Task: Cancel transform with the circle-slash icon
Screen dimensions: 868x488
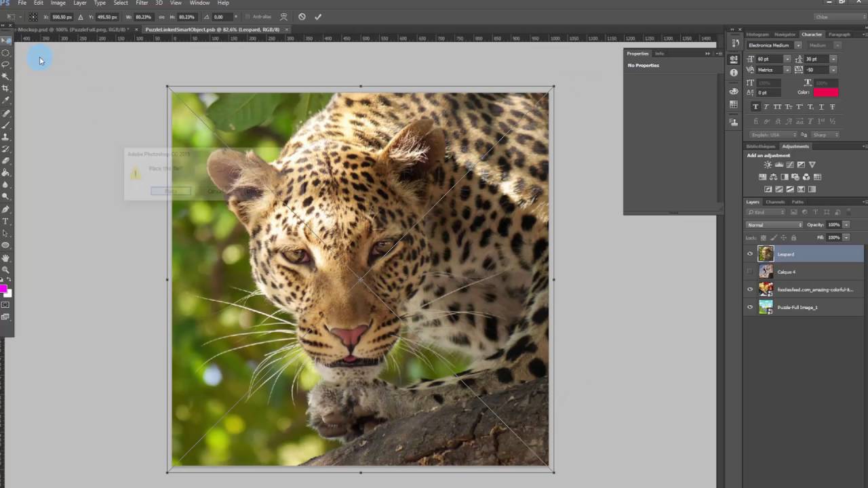Action: click(x=302, y=17)
